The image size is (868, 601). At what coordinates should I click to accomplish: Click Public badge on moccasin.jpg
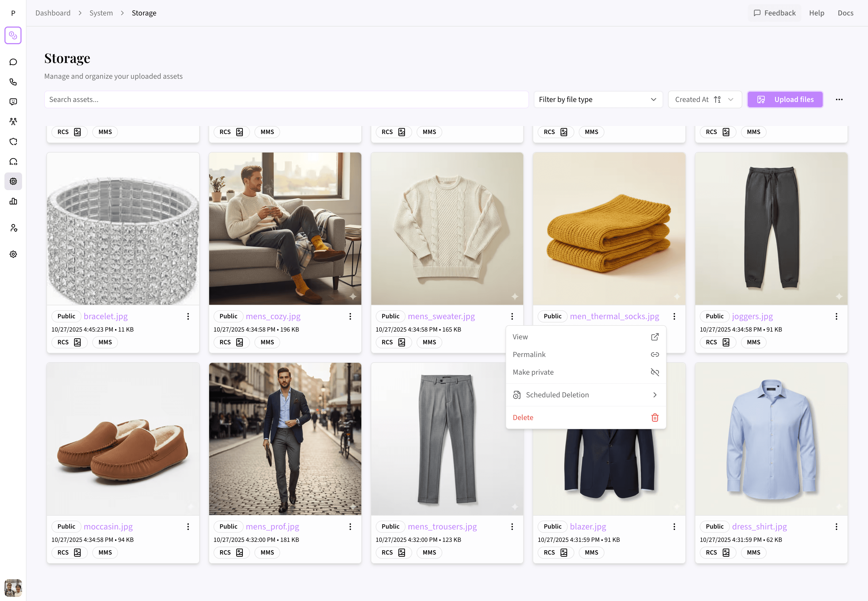click(x=66, y=526)
